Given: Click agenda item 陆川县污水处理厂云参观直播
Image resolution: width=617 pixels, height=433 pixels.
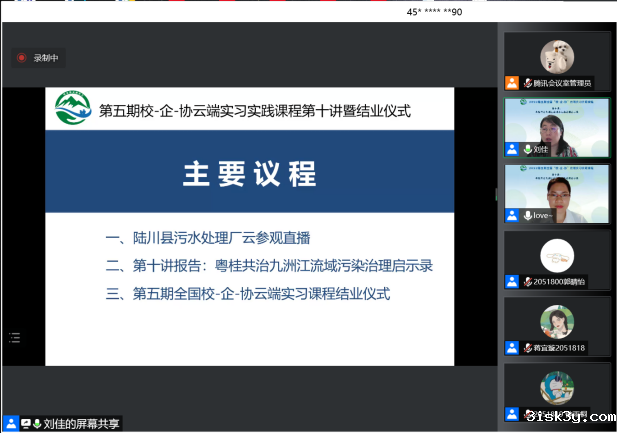Looking at the screenshot, I should [208, 238].
